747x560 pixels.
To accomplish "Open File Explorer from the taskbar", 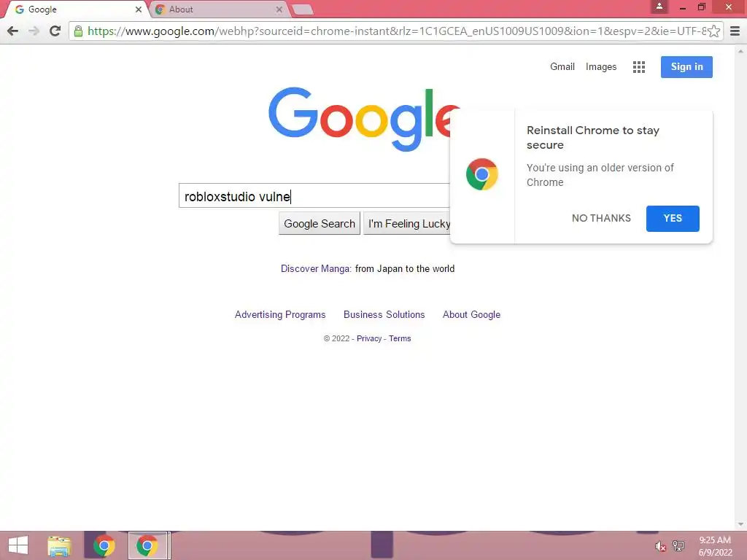I will (x=60, y=545).
